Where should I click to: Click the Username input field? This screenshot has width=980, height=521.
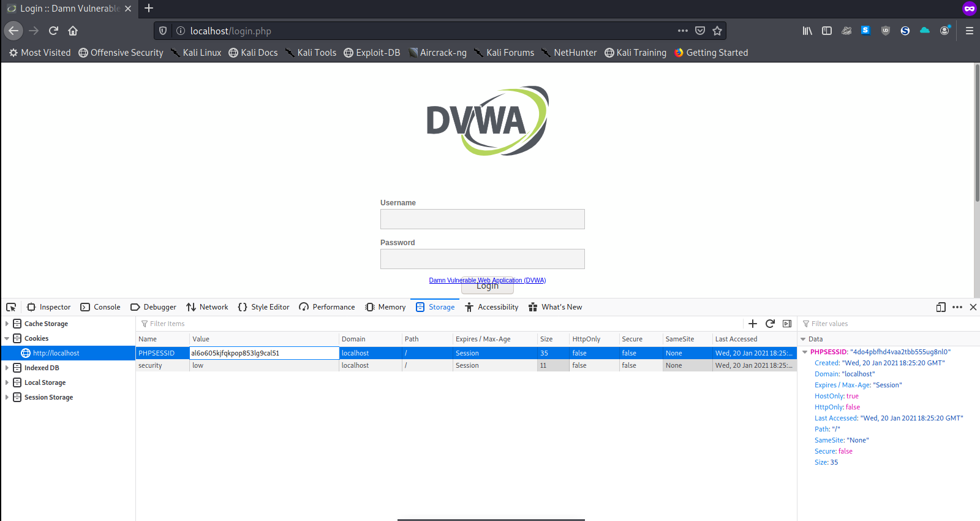pos(482,219)
